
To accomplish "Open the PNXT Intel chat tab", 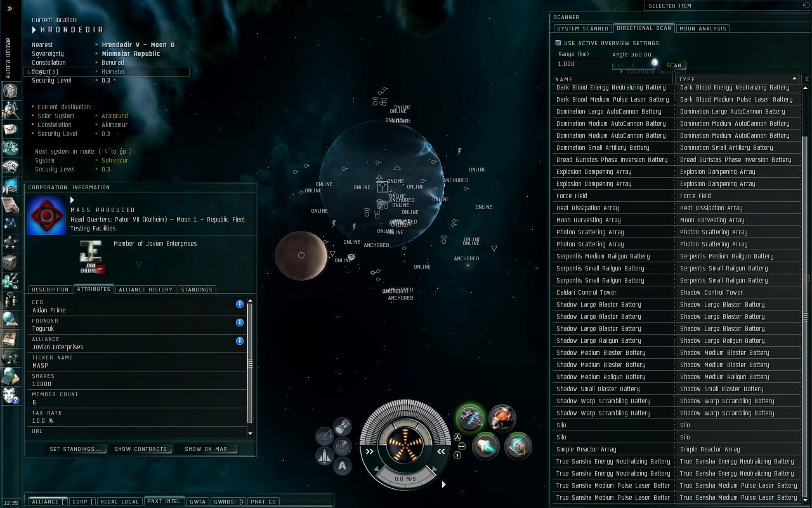I will click(x=164, y=501).
